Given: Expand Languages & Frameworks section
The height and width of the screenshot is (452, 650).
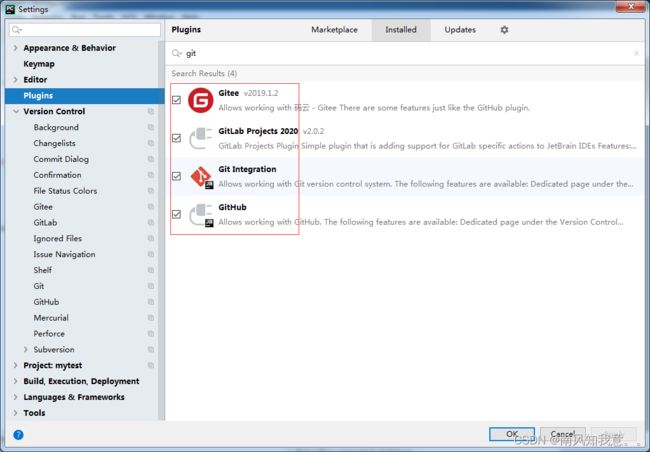Looking at the screenshot, I should pyautogui.click(x=15, y=397).
